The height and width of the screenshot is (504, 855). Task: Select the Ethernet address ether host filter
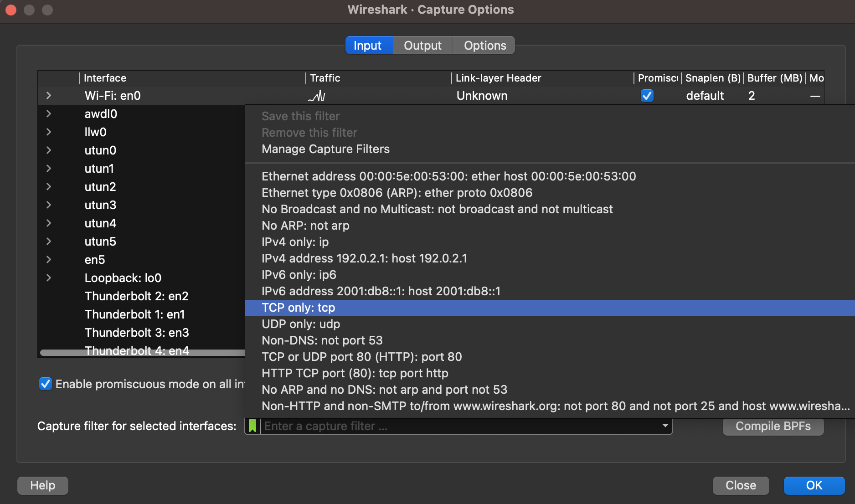(550, 176)
